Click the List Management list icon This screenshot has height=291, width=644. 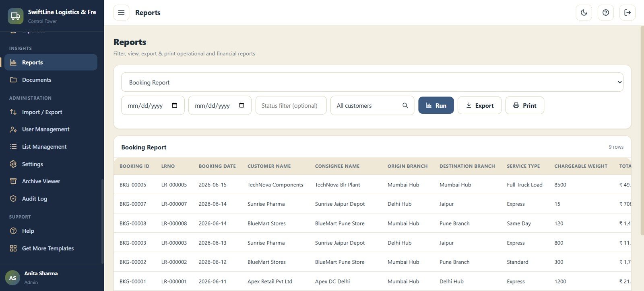point(13,147)
